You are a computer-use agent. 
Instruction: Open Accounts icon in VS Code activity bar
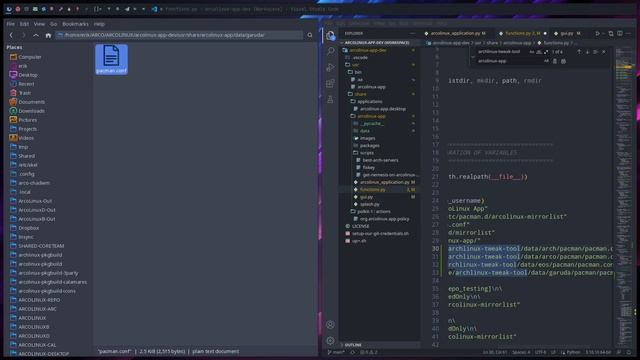pyautogui.click(x=331, y=324)
